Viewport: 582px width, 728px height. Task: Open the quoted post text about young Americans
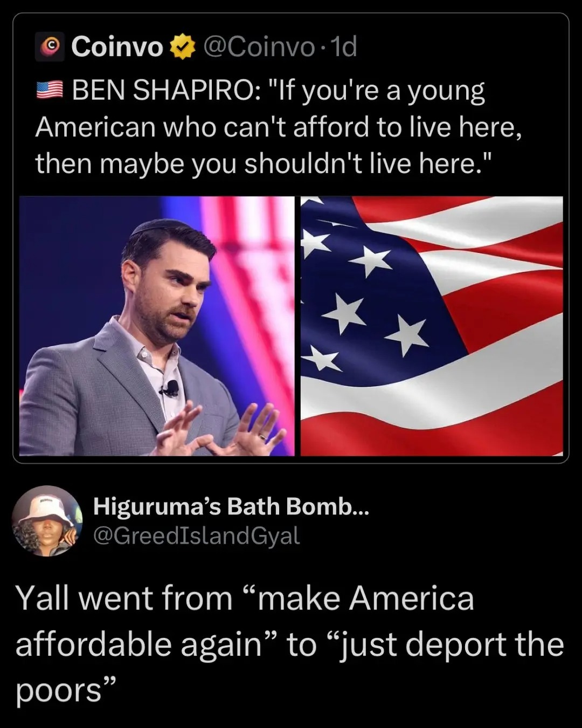(x=278, y=127)
